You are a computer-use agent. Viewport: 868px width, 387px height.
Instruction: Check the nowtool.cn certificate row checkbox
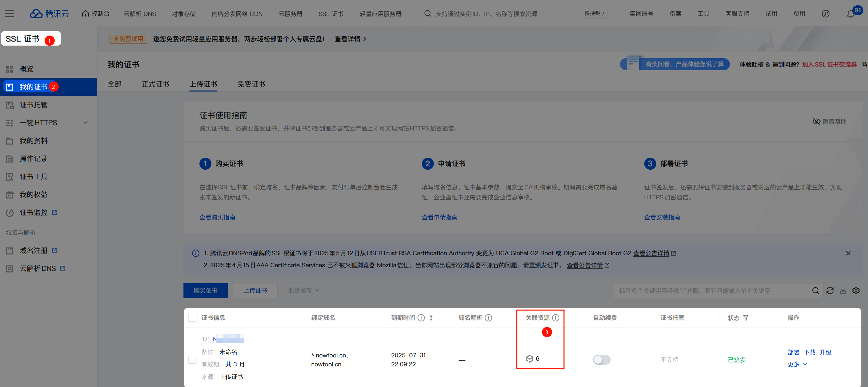(192, 359)
